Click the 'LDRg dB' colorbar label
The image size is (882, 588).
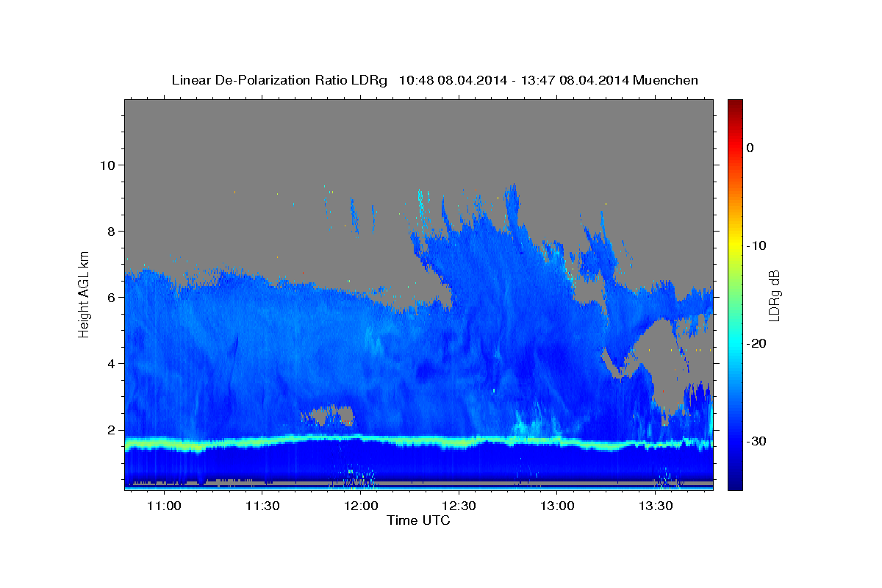pos(773,295)
